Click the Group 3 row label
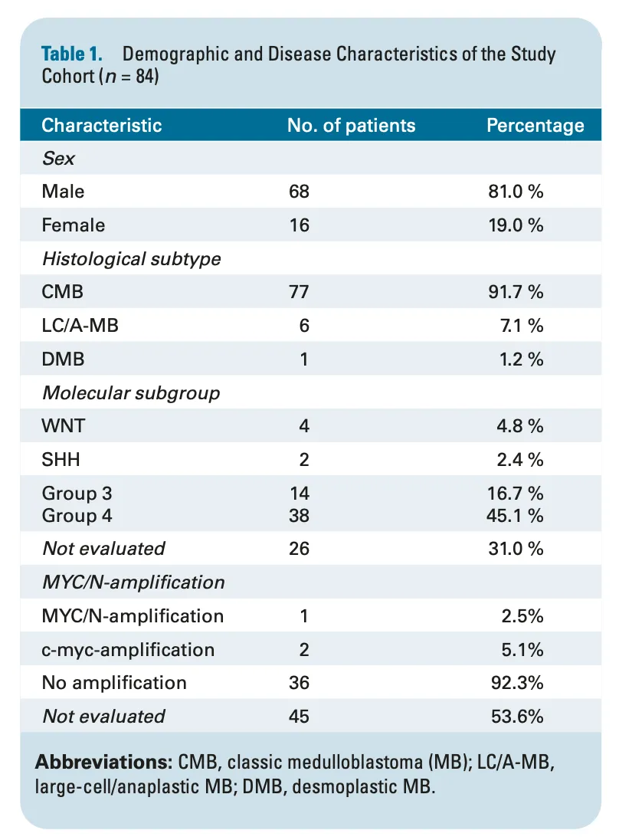The image size is (619, 840). point(77,493)
